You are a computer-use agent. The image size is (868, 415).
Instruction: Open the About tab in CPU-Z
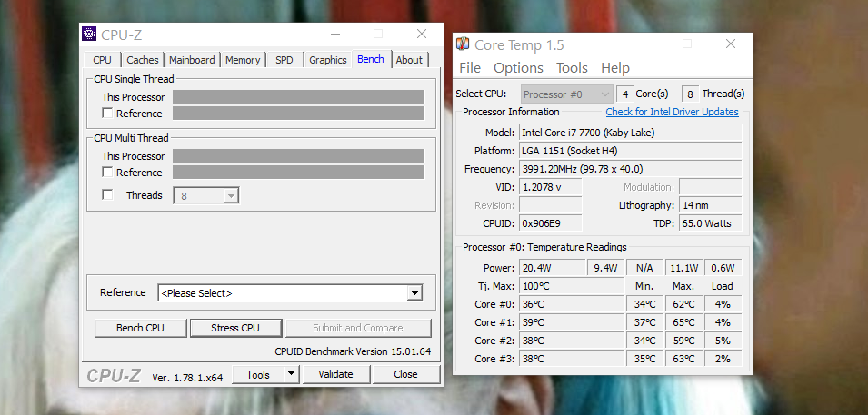click(409, 60)
